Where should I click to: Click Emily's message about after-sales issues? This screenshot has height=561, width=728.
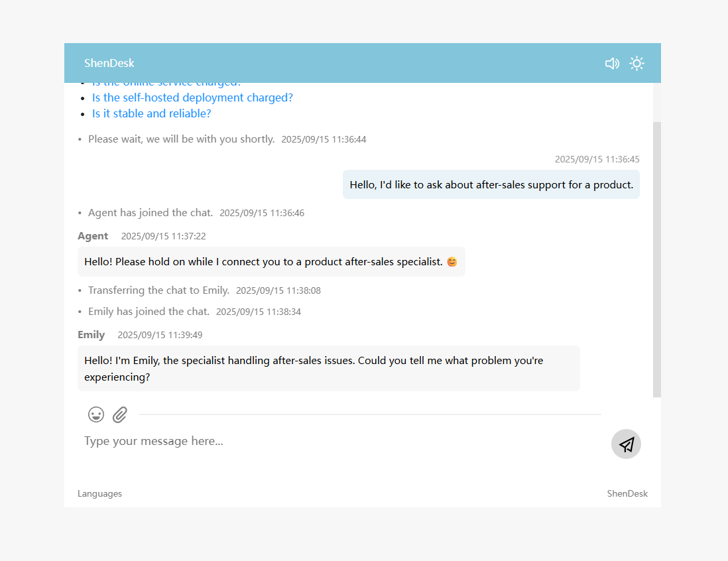pyautogui.click(x=328, y=369)
